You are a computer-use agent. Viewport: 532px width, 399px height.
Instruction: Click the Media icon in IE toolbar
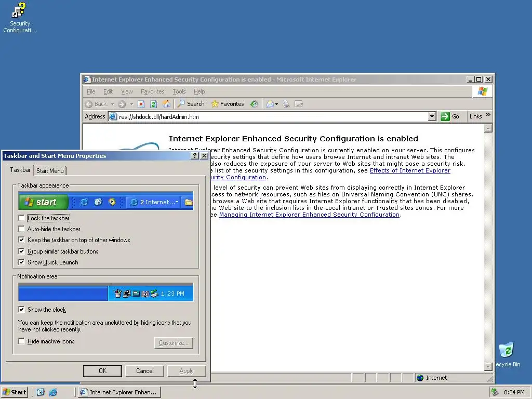[254, 104]
